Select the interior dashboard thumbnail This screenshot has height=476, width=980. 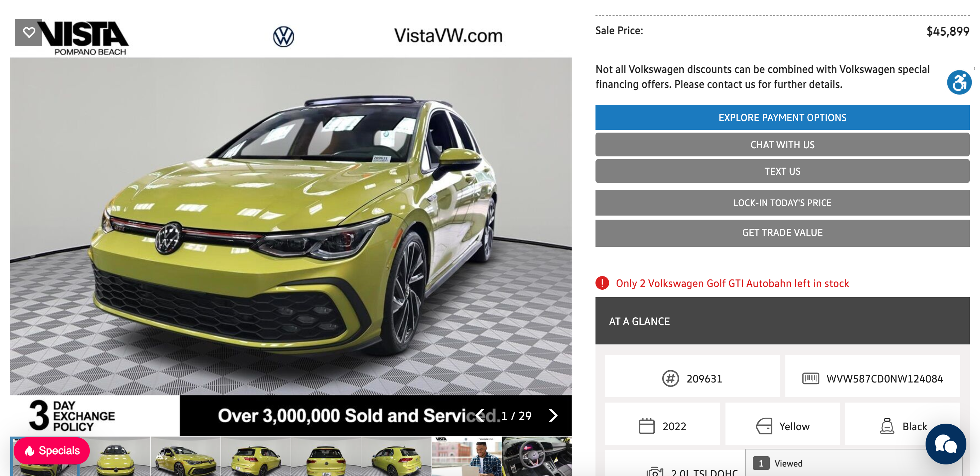(x=537, y=456)
